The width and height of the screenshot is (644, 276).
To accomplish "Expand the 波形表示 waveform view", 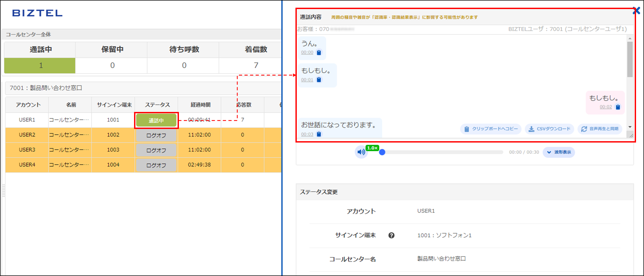I will click(x=559, y=152).
